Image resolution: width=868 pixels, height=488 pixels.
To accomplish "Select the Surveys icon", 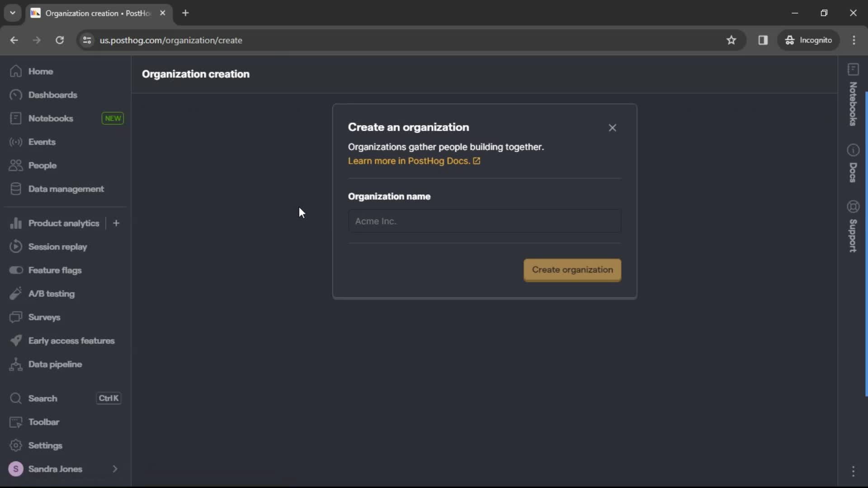I will coord(16,317).
